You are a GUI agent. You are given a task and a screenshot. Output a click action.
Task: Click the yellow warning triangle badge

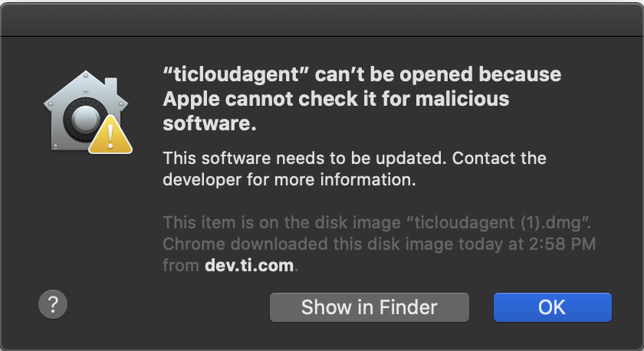coord(110,135)
